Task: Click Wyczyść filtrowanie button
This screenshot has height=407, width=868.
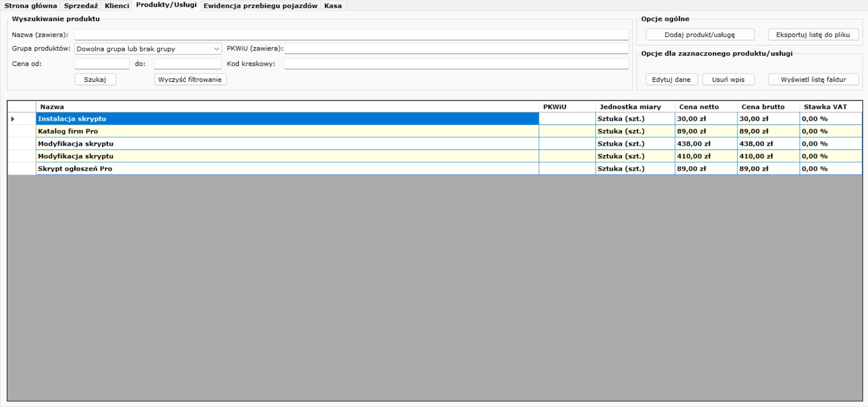Action: 190,79
